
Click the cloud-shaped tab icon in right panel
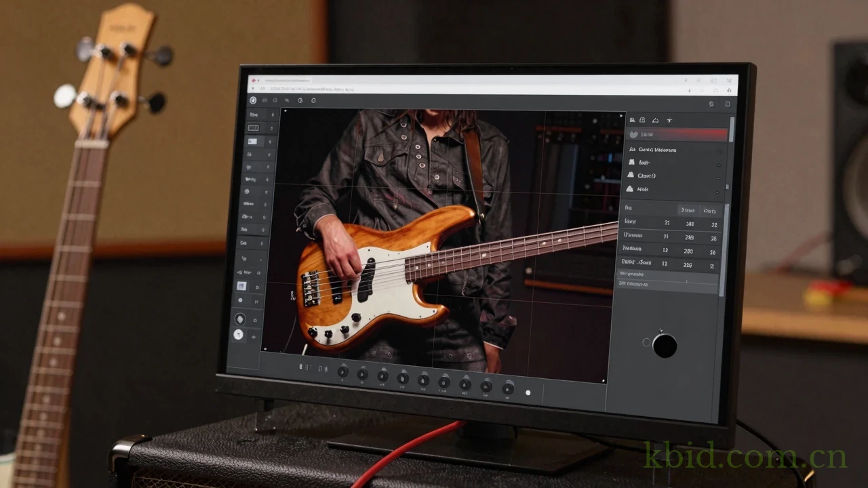[x=655, y=120]
